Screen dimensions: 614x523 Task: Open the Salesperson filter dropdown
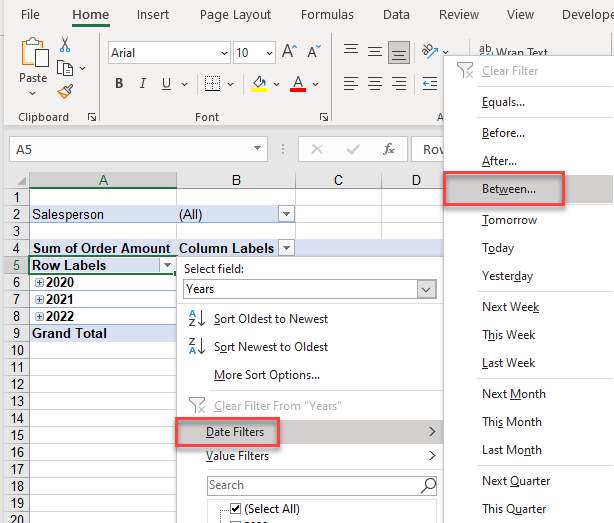(287, 215)
